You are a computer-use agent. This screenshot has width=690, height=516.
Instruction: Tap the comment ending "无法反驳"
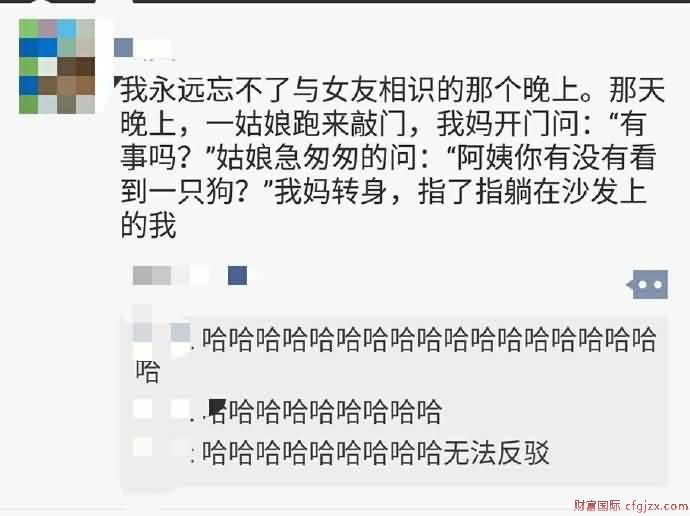375,452
